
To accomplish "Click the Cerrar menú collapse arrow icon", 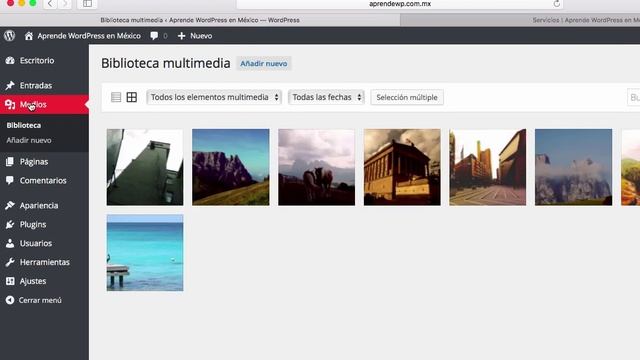I will (x=10, y=300).
